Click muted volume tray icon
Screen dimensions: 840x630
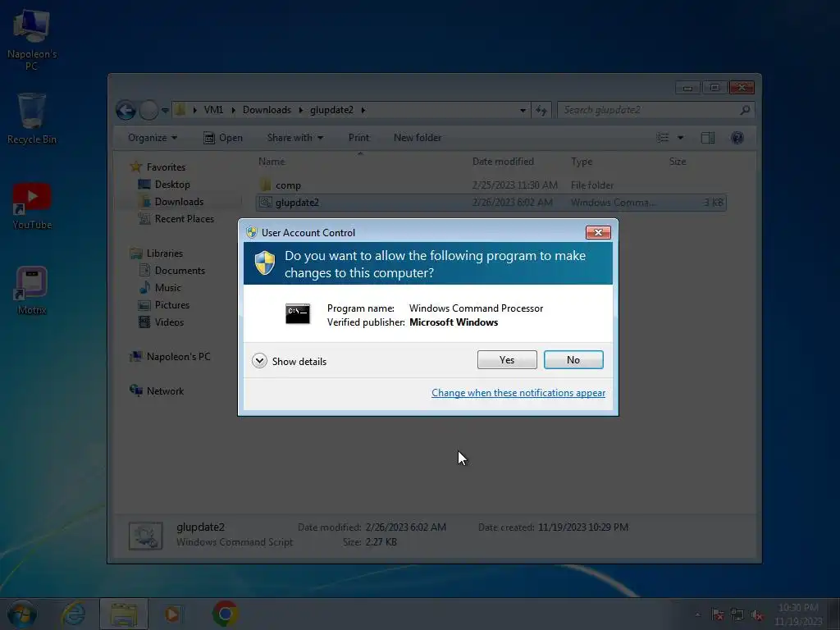pyautogui.click(x=757, y=615)
